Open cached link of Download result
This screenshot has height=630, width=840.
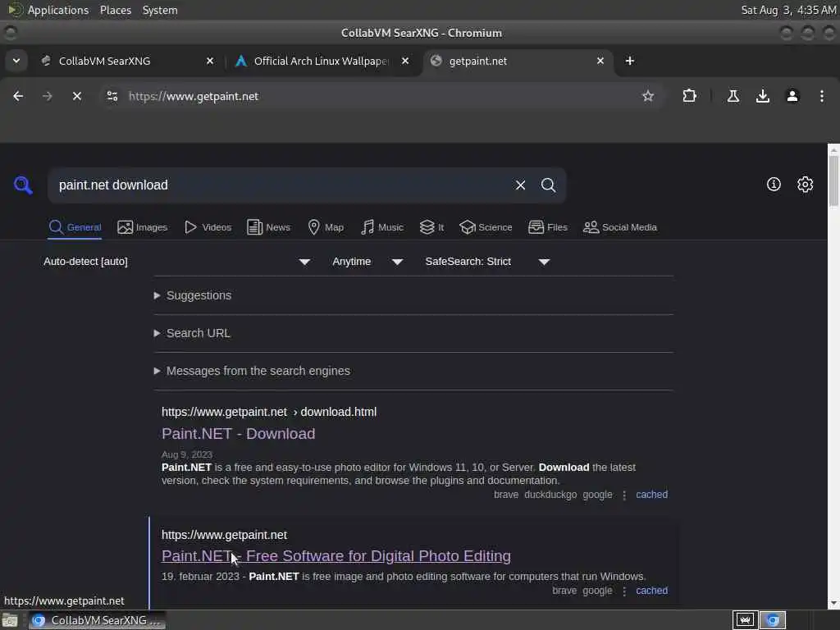point(651,495)
